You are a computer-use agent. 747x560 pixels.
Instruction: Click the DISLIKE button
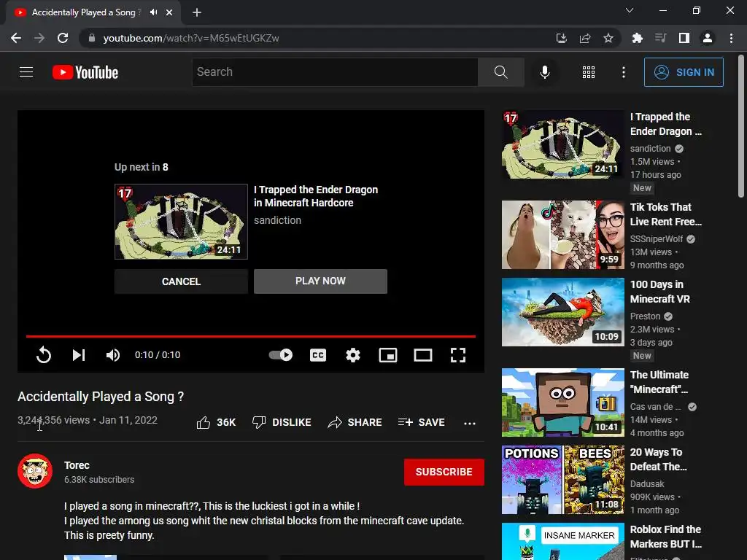coord(282,422)
